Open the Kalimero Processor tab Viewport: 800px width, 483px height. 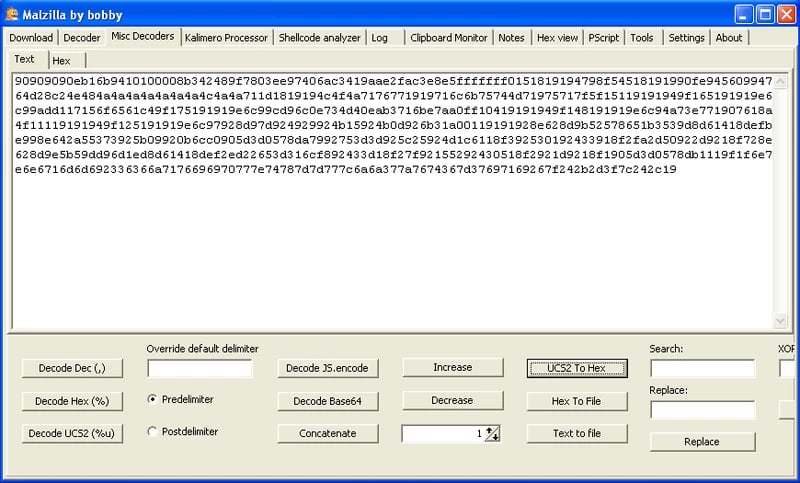coord(226,38)
